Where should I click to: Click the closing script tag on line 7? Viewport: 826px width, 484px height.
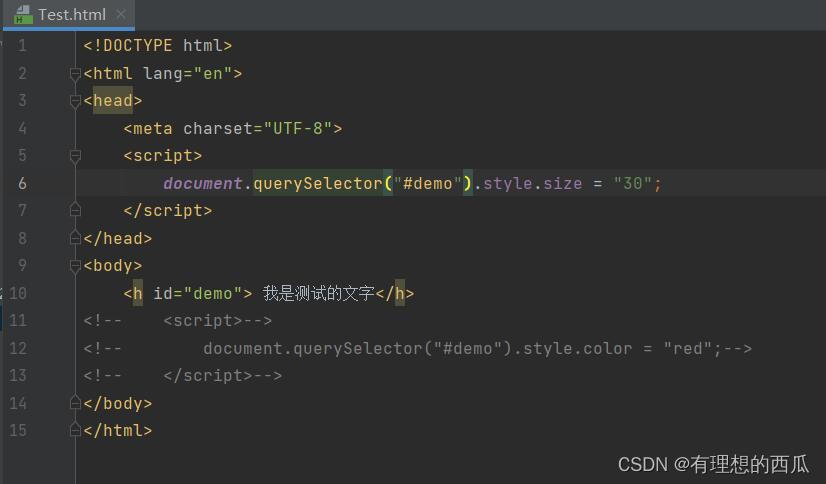168,211
